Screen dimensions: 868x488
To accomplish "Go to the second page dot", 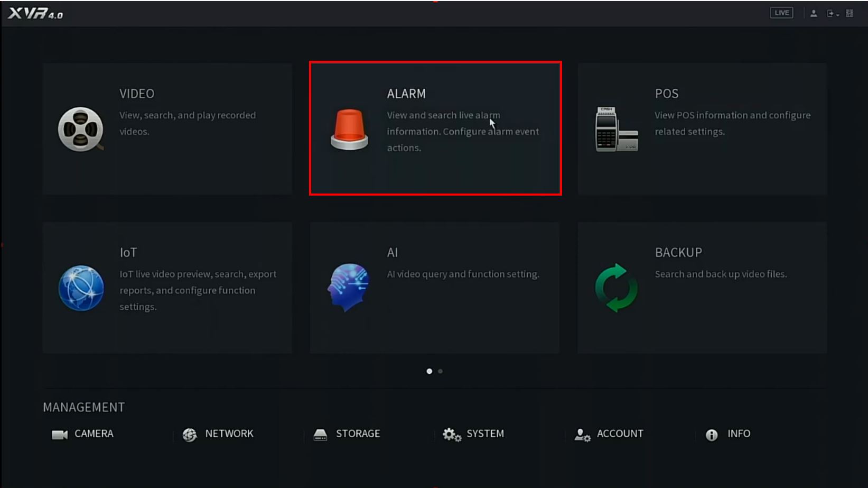I will (440, 371).
